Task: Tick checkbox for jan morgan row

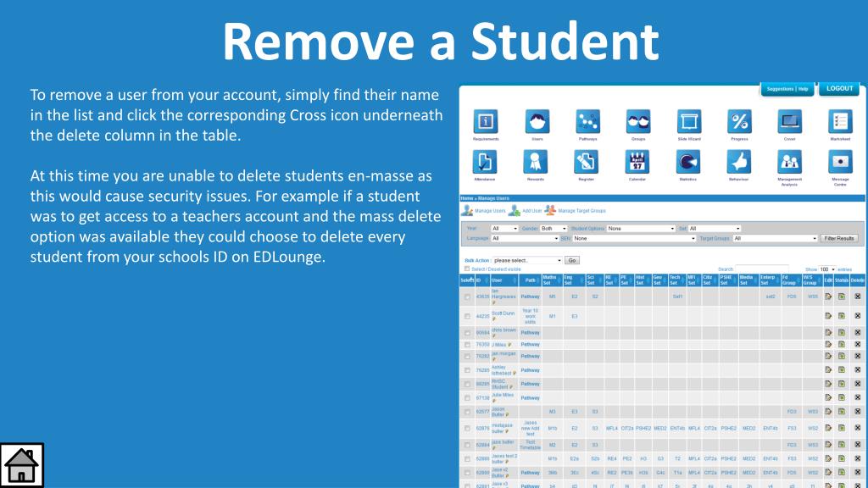Action: click(x=467, y=357)
